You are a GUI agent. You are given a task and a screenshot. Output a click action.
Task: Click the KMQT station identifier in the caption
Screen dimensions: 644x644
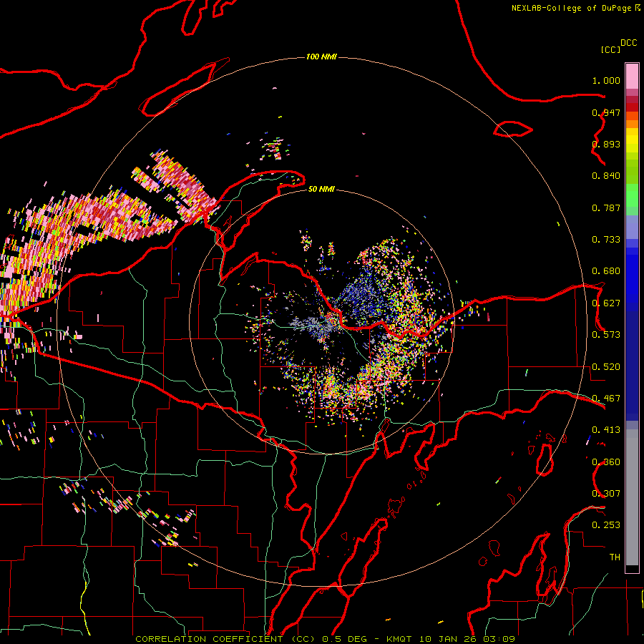[399, 639]
